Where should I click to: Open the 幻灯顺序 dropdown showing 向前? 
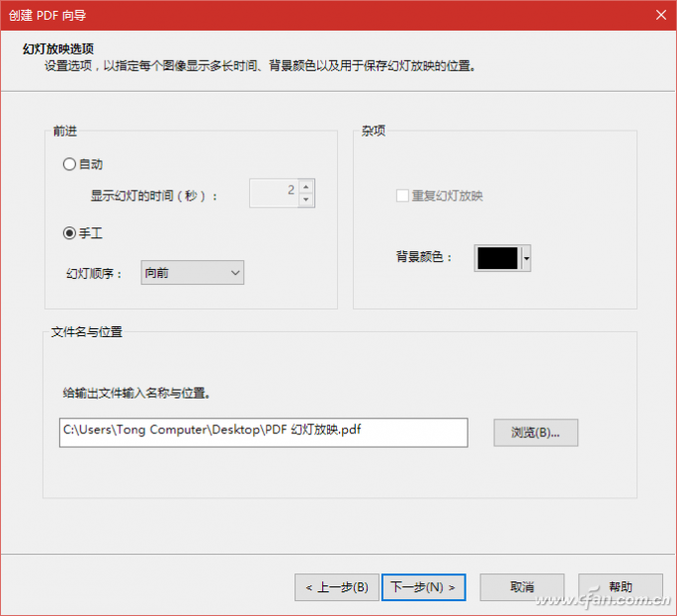pos(192,273)
